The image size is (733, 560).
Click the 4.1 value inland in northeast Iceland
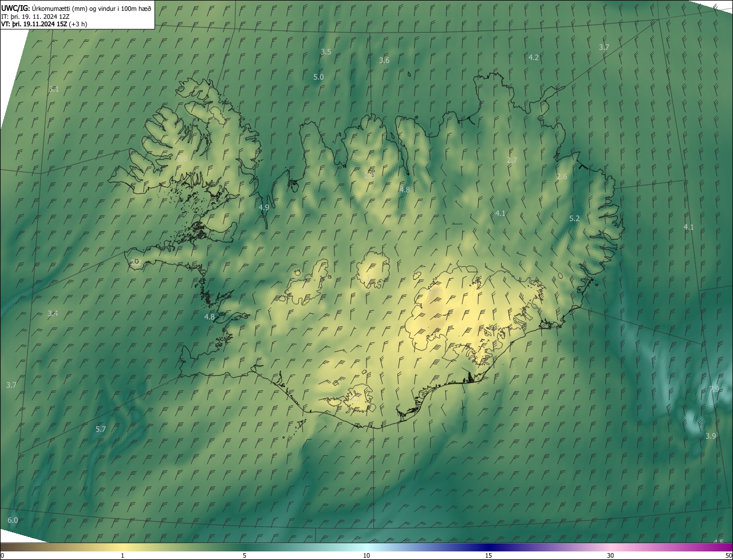[x=501, y=213]
